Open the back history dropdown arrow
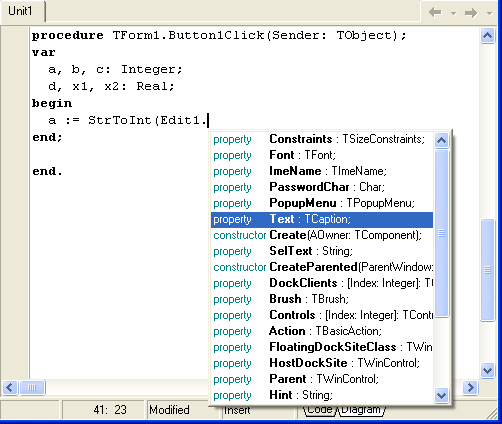The height and width of the screenshot is (424, 502). [453, 13]
